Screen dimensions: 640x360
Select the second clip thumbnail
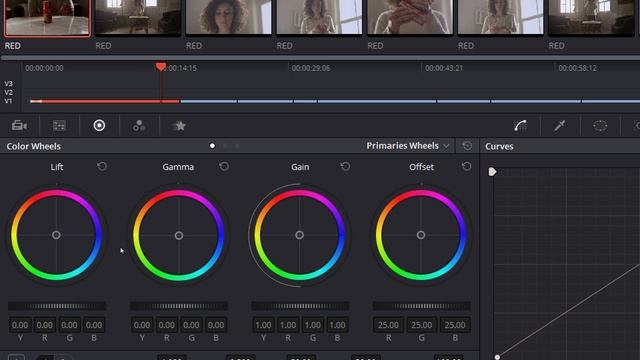coord(138,17)
